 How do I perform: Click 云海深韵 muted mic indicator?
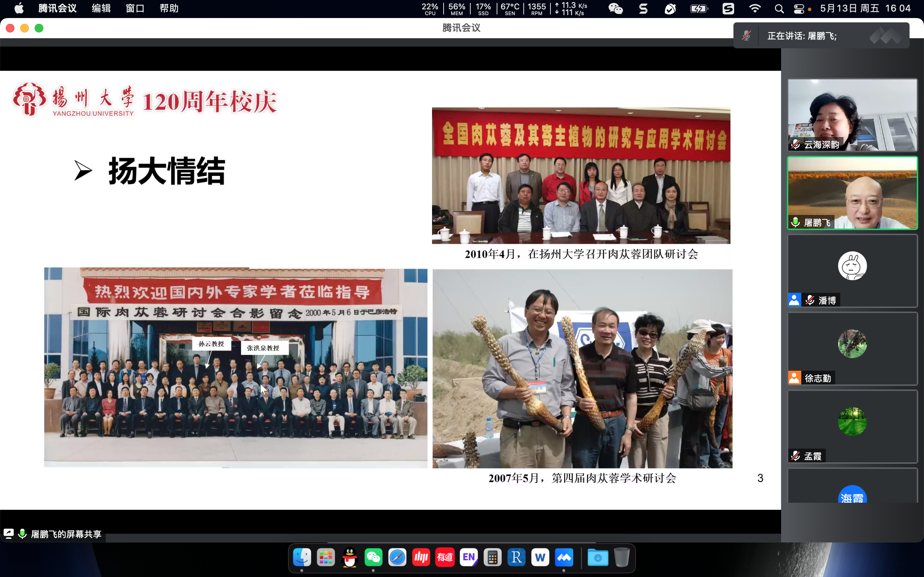(x=796, y=145)
